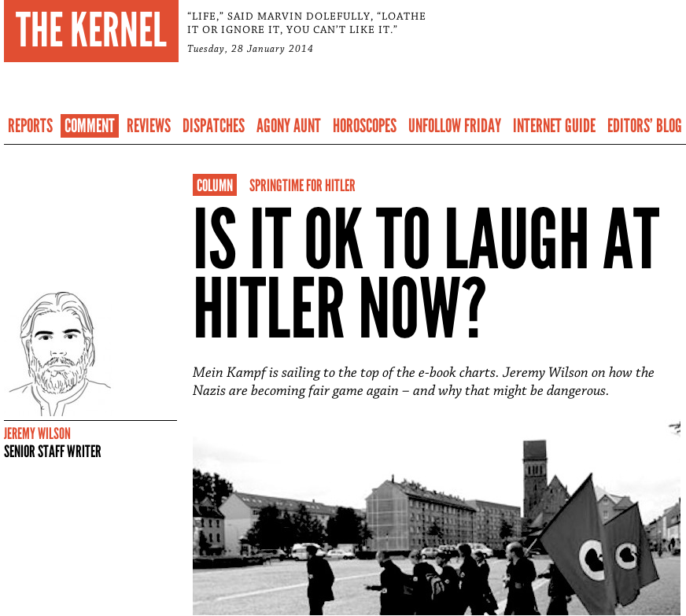Open the Reports section
The image size is (686, 616).
point(30,126)
